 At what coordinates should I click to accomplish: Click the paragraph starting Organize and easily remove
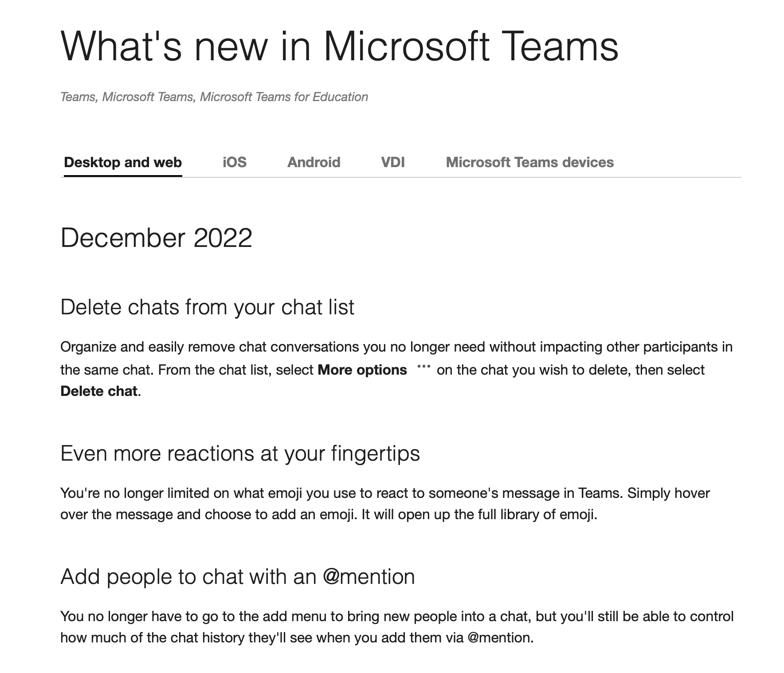(x=396, y=369)
